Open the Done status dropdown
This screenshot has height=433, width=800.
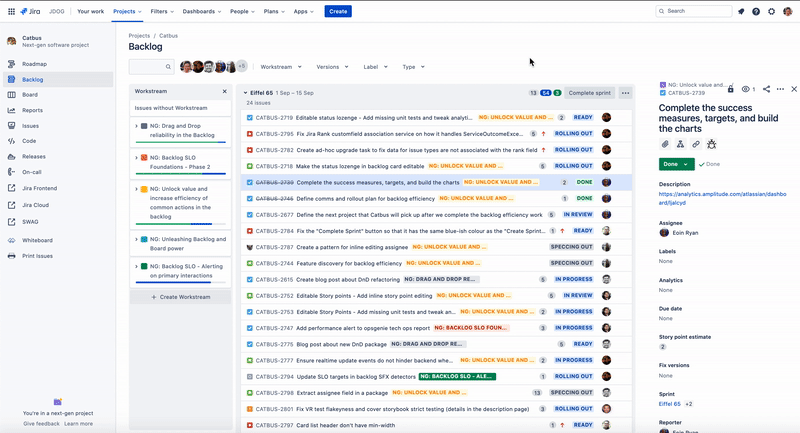pyautogui.click(x=677, y=164)
